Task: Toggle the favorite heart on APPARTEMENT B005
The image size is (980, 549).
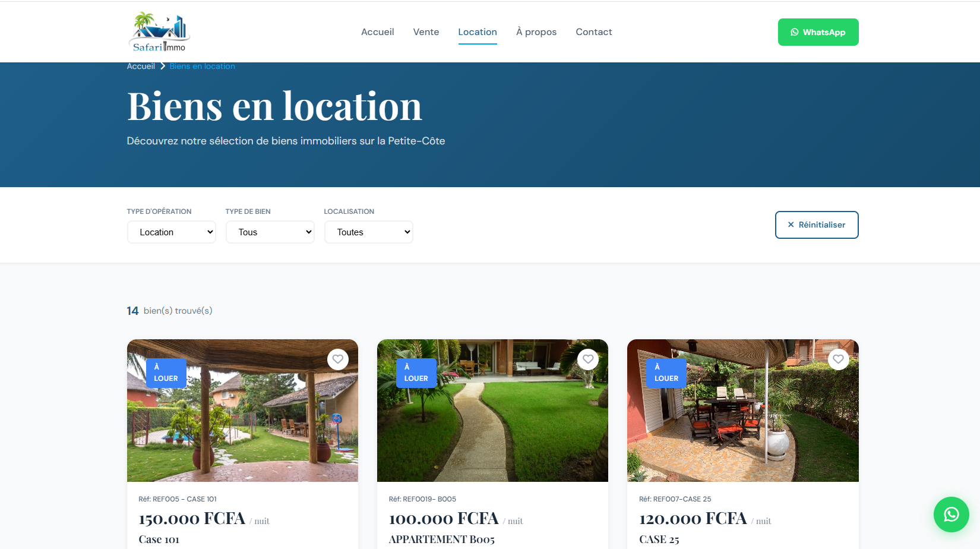Action: [588, 359]
